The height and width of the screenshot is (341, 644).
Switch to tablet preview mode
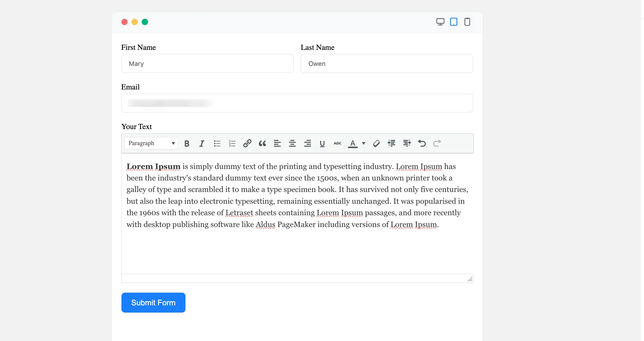[x=453, y=22]
